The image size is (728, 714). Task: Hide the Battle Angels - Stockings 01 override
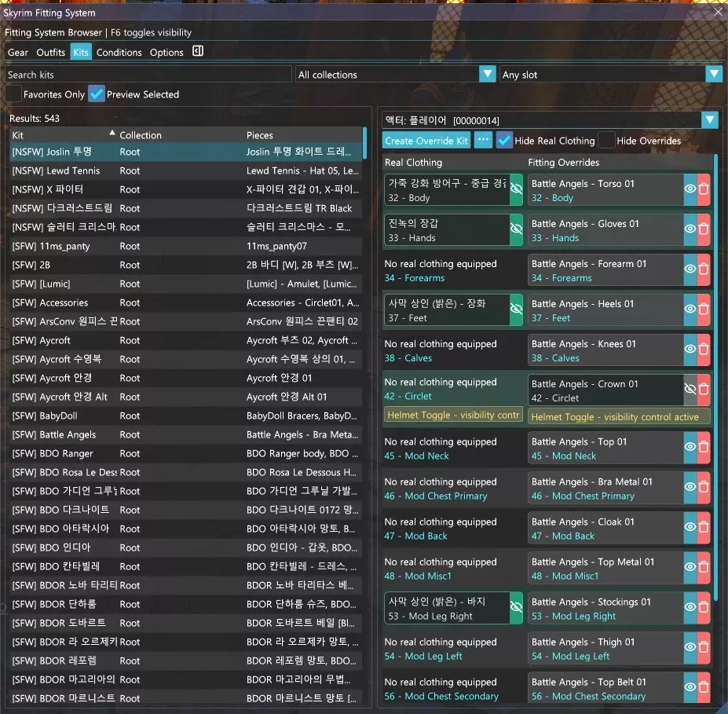click(690, 608)
